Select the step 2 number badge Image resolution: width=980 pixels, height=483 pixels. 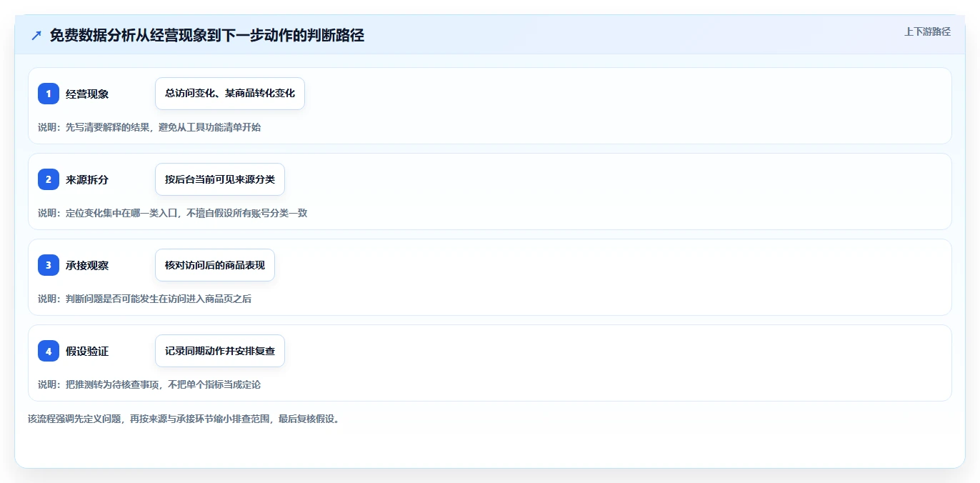(49, 179)
